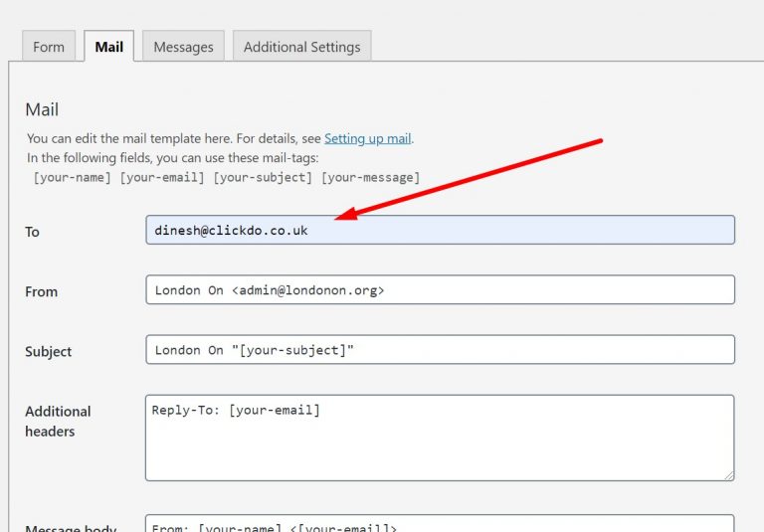Click the Additional headers label
The width and height of the screenshot is (764, 532).
58,422
